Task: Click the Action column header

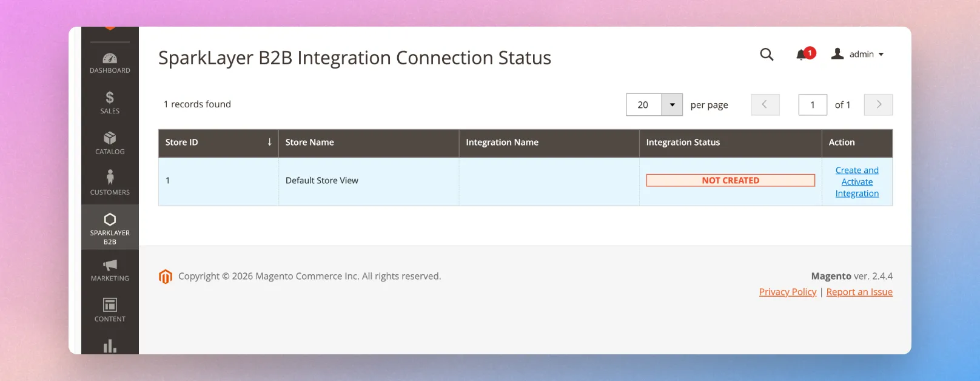Action: [857, 143]
